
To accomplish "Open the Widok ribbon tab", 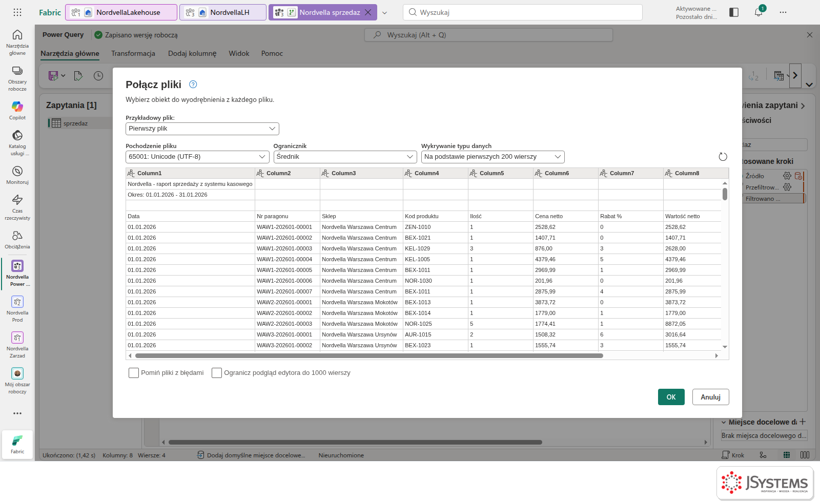I will pos(239,53).
